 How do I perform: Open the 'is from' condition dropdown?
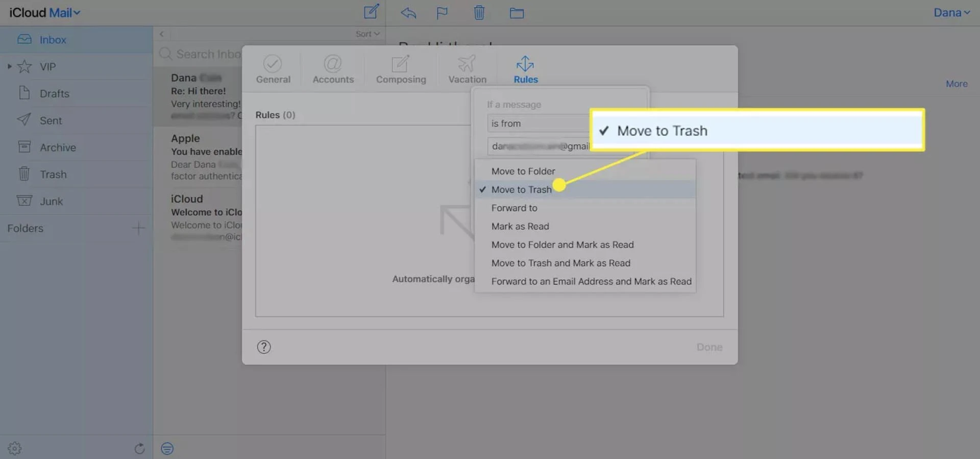click(538, 123)
